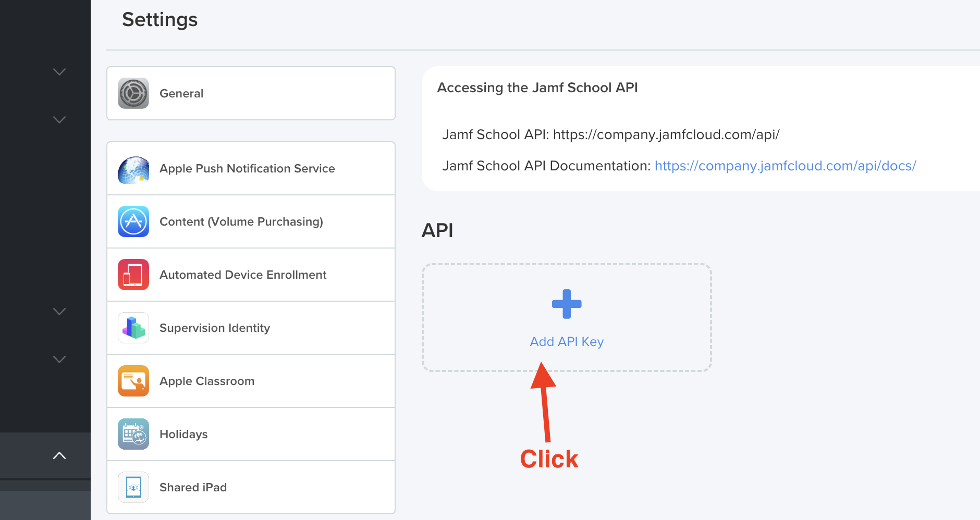
Task: Select Automated Device Enrollment
Action: (251, 275)
